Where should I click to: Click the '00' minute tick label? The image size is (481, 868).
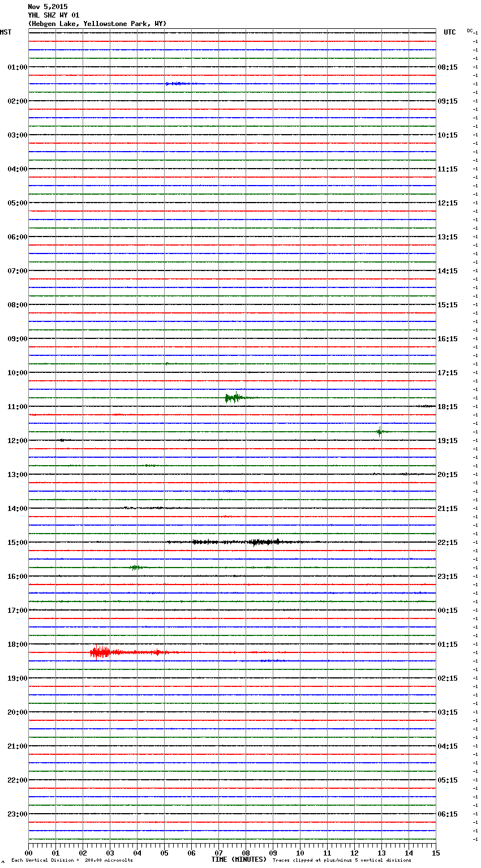[28, 853]
